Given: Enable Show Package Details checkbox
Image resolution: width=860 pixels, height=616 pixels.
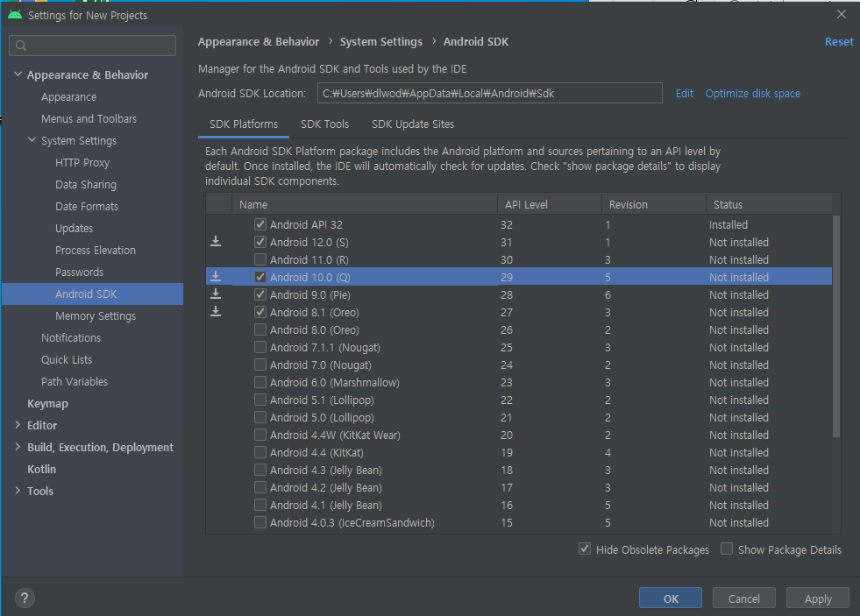Looking at the screenshot, I should pos(727,549).
